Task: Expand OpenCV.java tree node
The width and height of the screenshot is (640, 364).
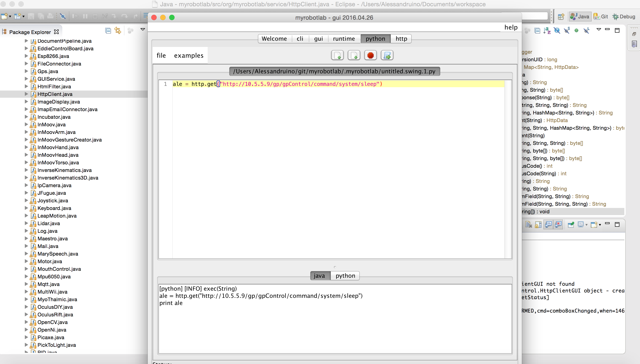Action: 27,322
